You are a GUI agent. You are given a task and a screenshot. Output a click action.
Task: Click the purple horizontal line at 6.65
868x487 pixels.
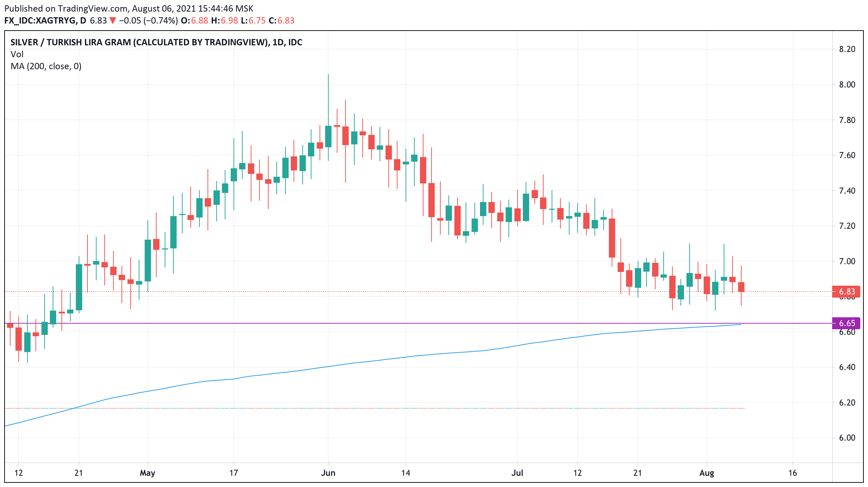pyautogui.click(x=418, y=323)
